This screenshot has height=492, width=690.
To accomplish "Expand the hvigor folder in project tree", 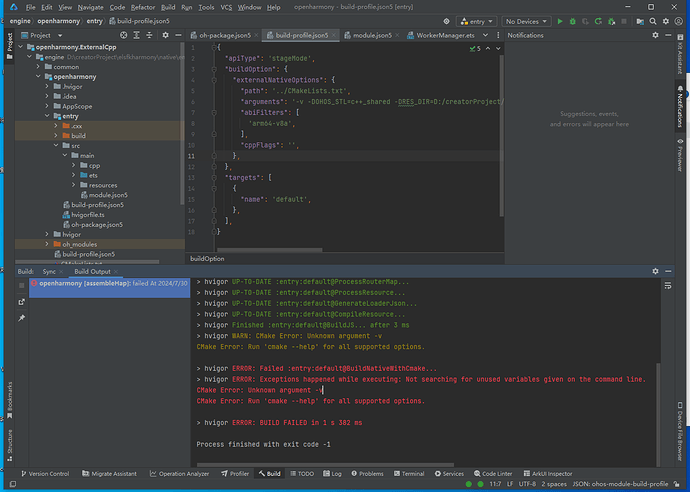I will click(x=48, y=234).
